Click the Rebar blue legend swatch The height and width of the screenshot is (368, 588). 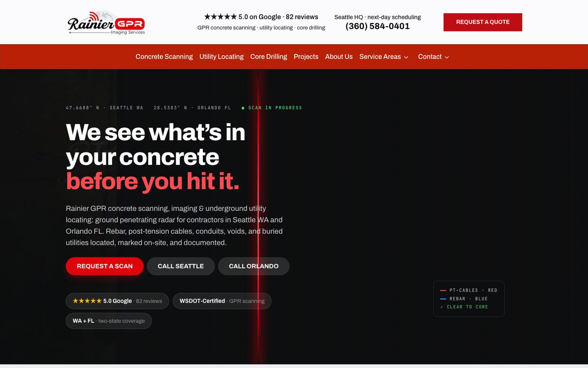coord(443,299)
